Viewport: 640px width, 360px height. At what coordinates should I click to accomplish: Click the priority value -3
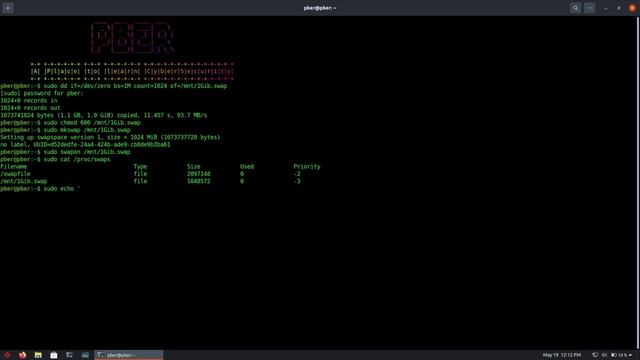click(297, 182)
